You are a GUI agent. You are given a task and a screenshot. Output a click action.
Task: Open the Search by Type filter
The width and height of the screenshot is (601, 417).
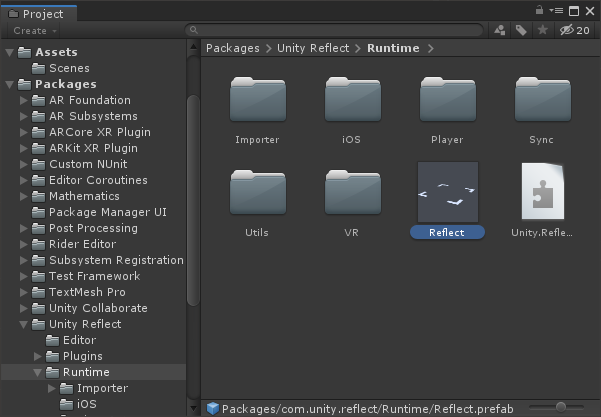click(500, 31)
